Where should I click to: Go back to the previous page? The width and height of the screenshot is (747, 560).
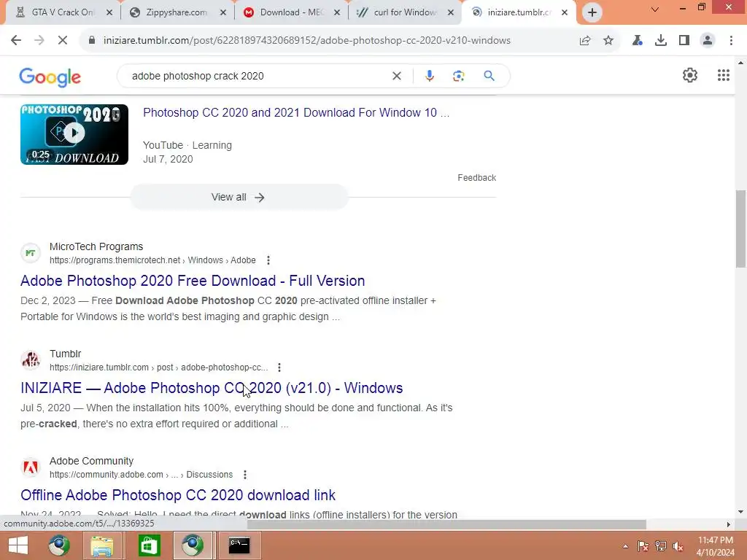pos(16,41)
